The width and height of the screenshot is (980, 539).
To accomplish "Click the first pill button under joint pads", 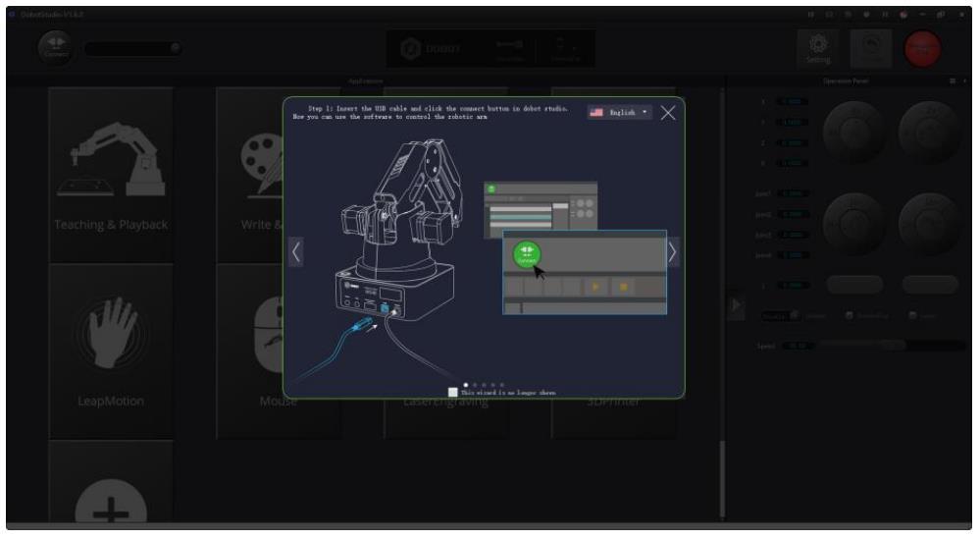I will [x=854, y=285].
